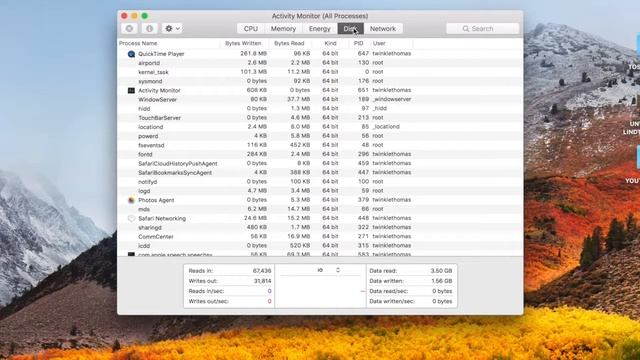Select the SafariBookmarksSyncAgent row
Image resolution: width=640 pixels, height=360 pixels.
320,173
